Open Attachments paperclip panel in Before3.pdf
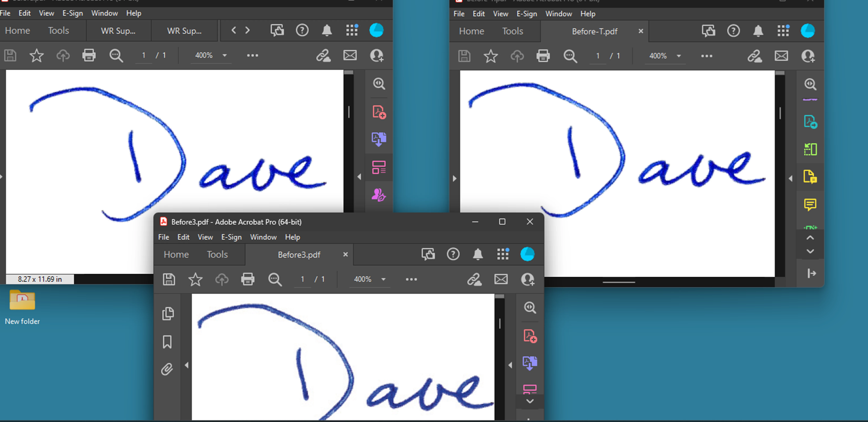 [x=167, y=369]
